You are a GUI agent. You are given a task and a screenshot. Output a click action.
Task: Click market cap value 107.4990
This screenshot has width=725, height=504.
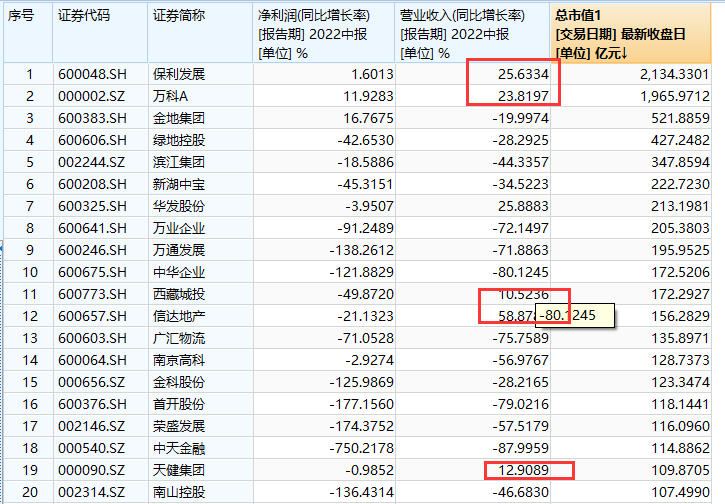(680, 492)
